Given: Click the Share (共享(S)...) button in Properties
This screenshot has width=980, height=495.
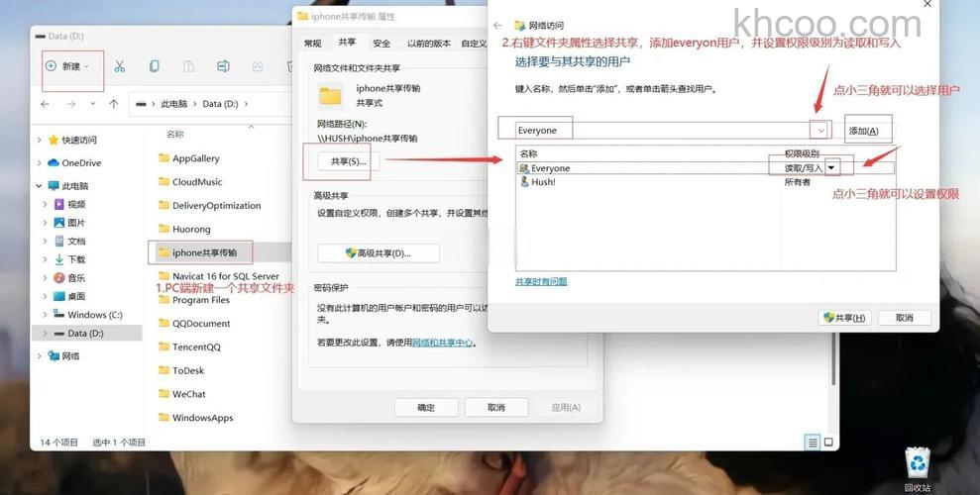Looking at the screenshot, I should click(348, 161).
